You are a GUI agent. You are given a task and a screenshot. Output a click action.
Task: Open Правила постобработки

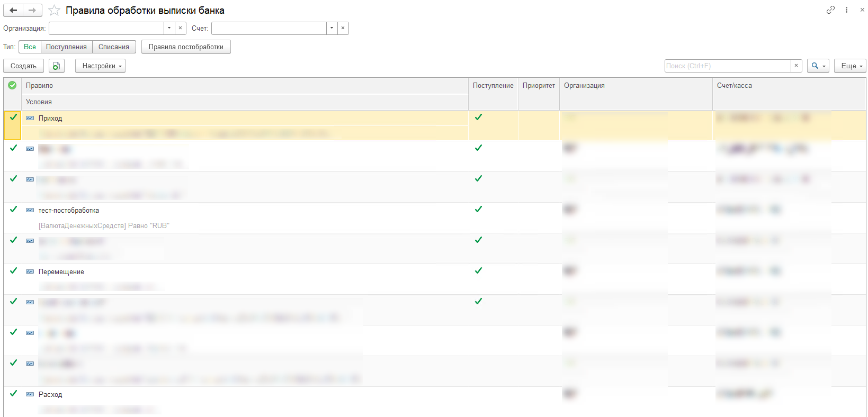click(x=186, y=47)
